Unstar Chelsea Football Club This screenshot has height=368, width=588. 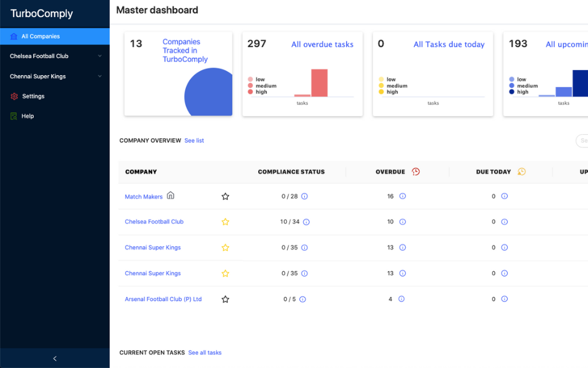point(226,222)
